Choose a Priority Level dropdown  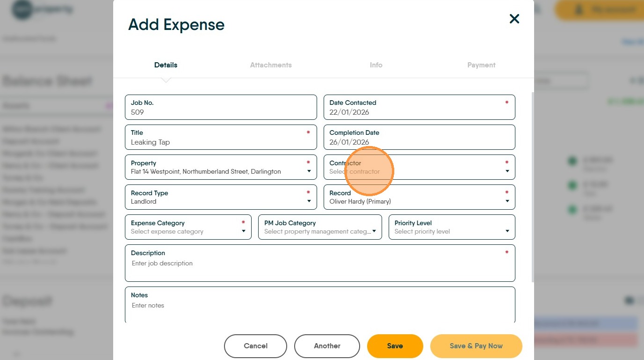(x=451, y=231)
